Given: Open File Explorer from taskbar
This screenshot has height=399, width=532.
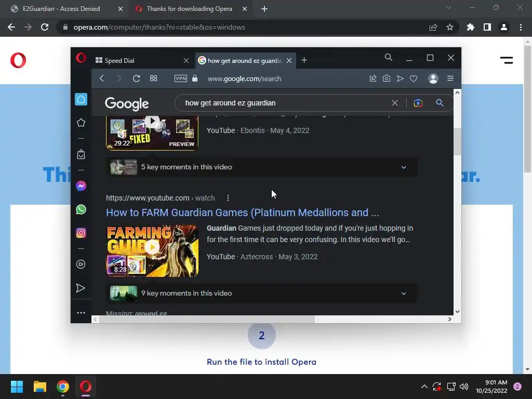Looking at the screenshot, I should click(x=39, y=387).
